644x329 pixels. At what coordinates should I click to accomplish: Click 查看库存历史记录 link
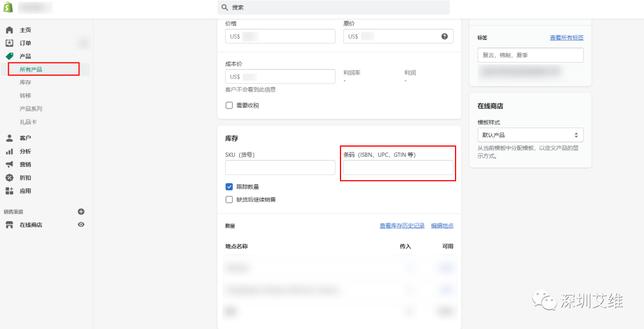point(402,225)
